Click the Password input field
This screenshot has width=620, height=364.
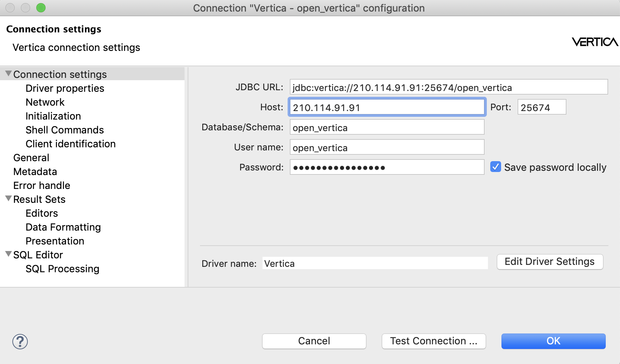387,167
